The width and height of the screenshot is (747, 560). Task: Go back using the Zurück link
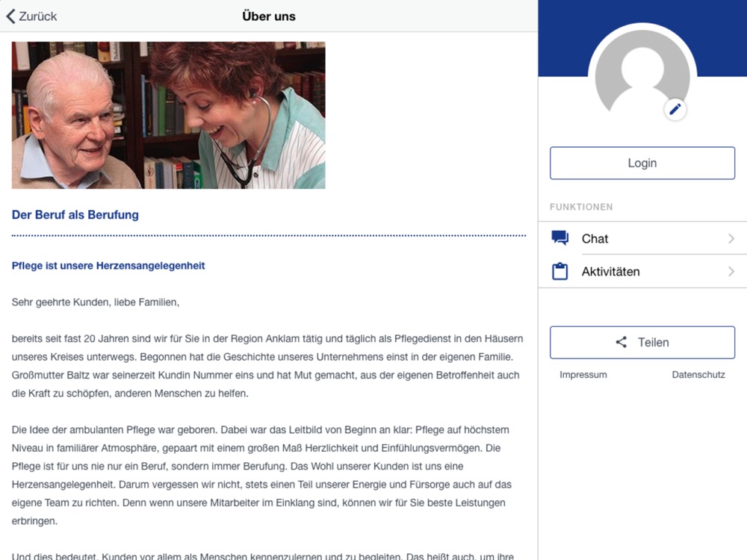pos(31,16)
